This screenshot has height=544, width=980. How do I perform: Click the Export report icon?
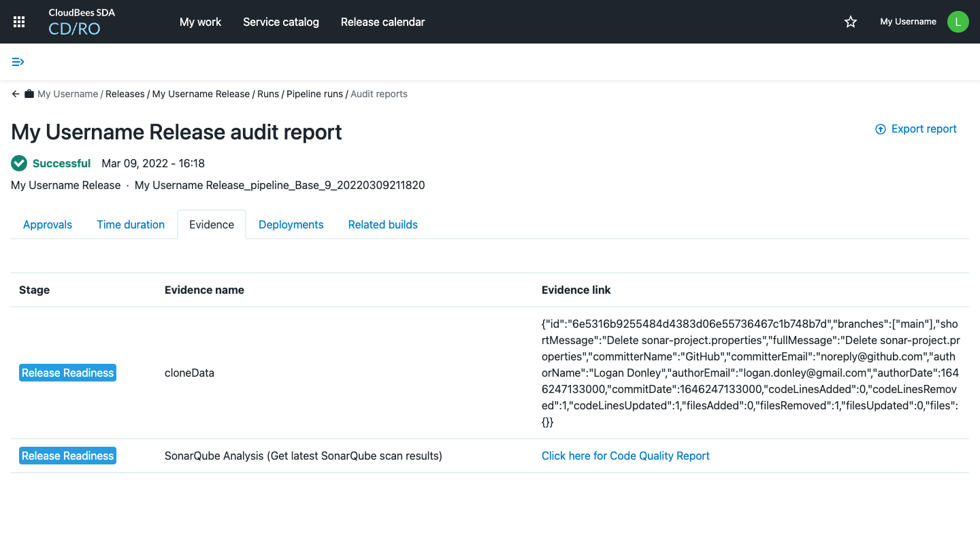(880, 129)
